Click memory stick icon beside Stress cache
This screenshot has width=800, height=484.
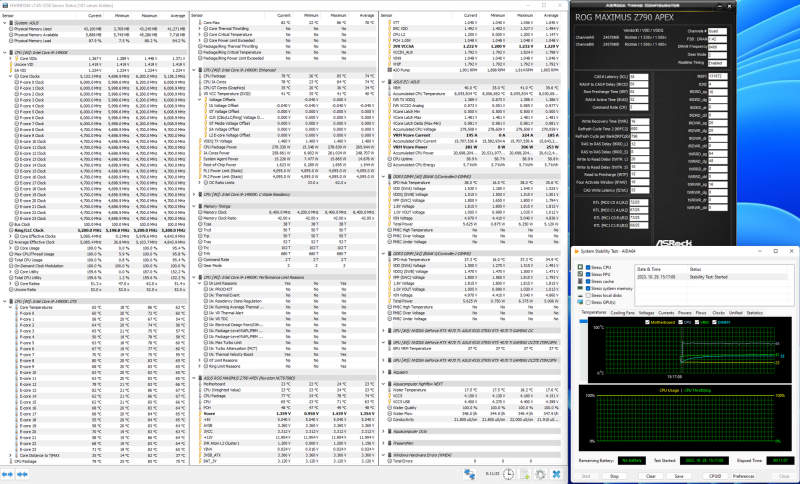click(x=580, y=282)
